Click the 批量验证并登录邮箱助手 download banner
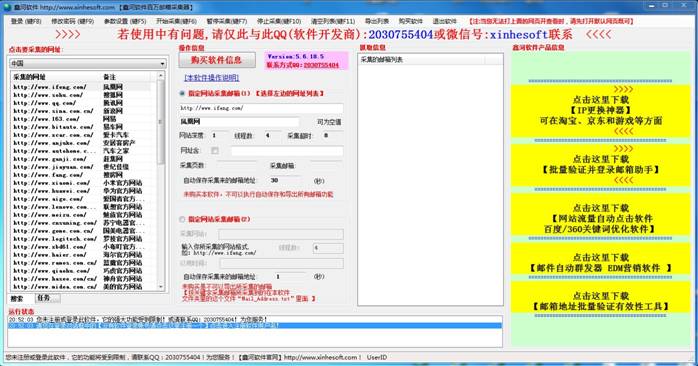 coord(601,164)
